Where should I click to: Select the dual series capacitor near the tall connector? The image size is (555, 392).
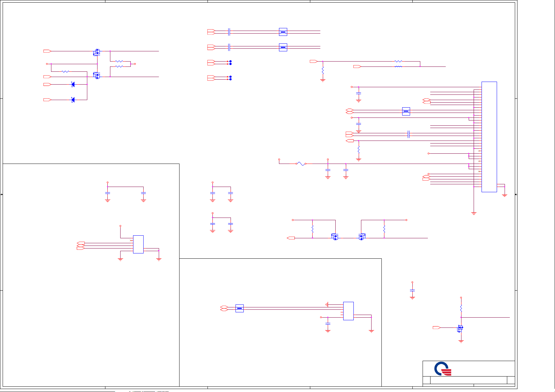click(408, 134)
